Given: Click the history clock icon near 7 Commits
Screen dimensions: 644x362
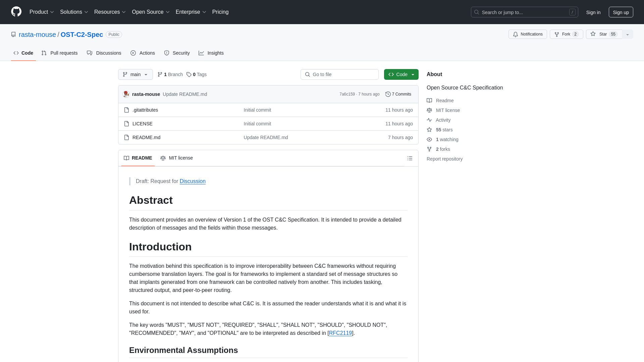Looking at the screenshot, I should coord(388,94).
